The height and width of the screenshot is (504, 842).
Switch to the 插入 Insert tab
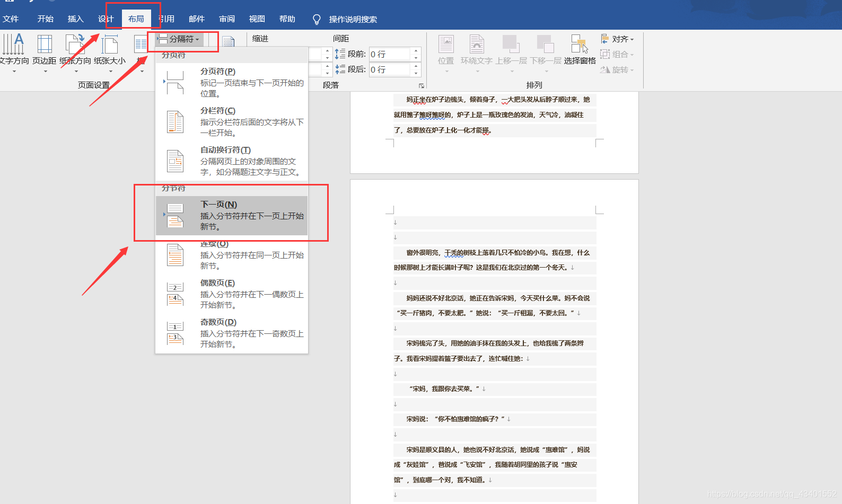[76, 19]
